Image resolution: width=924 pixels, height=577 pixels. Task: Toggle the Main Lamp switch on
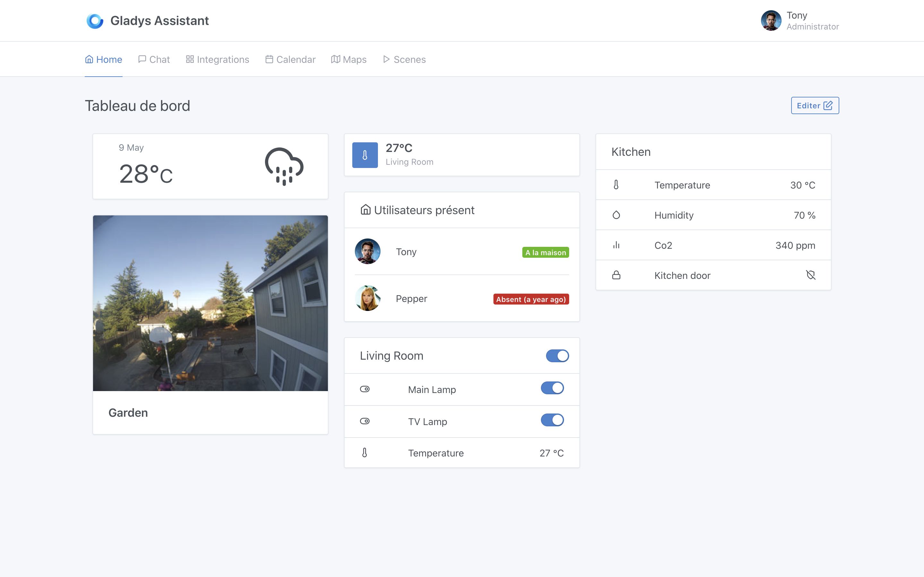[552, 389]
